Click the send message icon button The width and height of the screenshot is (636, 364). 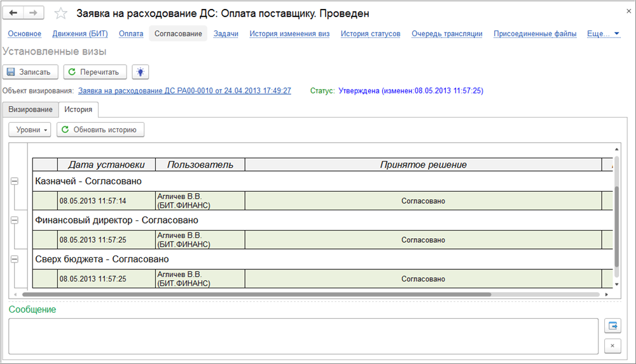tap(612, 326)
